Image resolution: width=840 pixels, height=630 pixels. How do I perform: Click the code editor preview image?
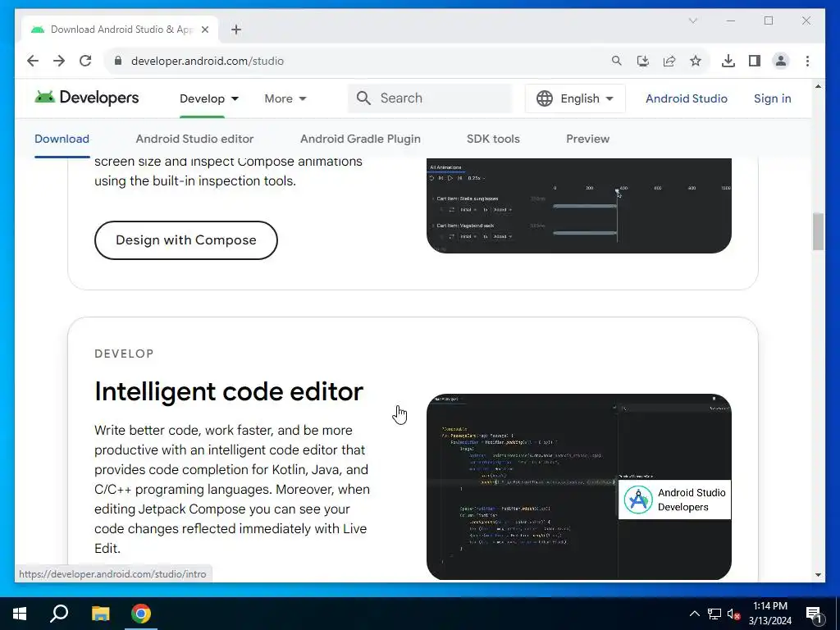578,486
